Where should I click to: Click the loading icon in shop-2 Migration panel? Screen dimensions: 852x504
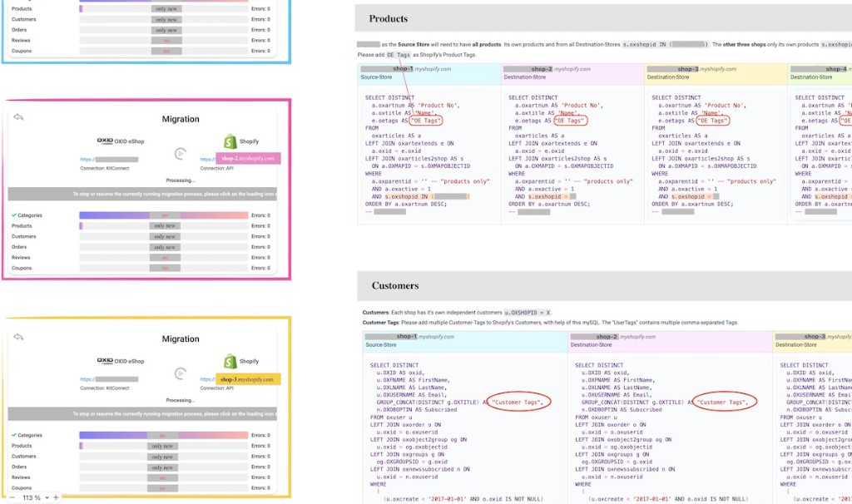point(181,154)
